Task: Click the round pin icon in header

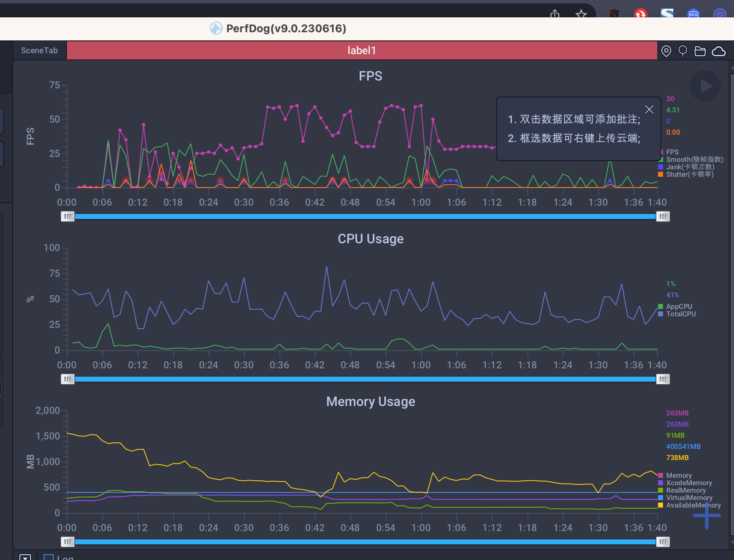Action: point(683,51)
